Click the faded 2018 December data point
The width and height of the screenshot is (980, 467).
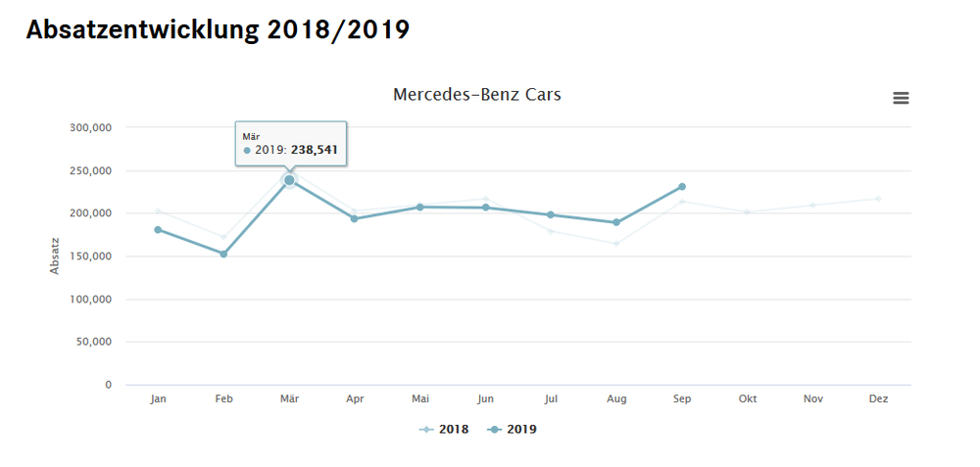tap(878, 199)
